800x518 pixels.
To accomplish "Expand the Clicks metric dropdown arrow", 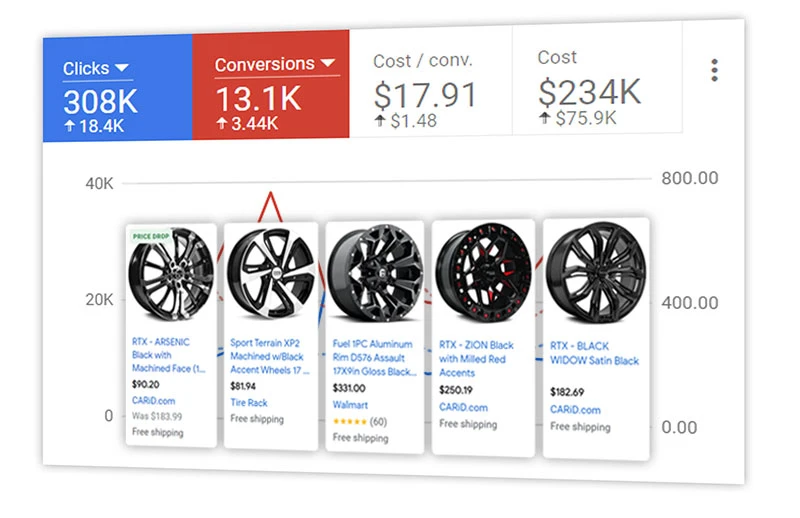I will pyautogui.click(x=122, y=68).
